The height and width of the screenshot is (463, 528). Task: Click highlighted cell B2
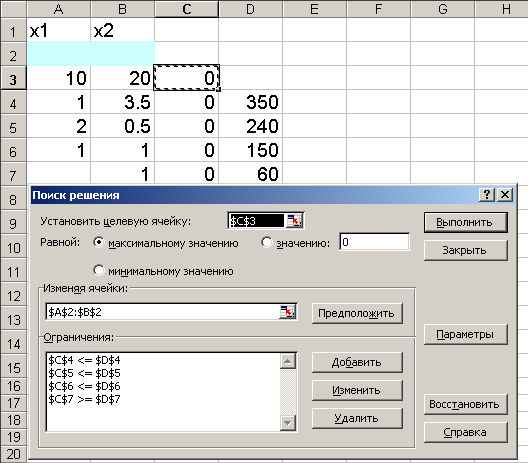[x=123, y=54]
